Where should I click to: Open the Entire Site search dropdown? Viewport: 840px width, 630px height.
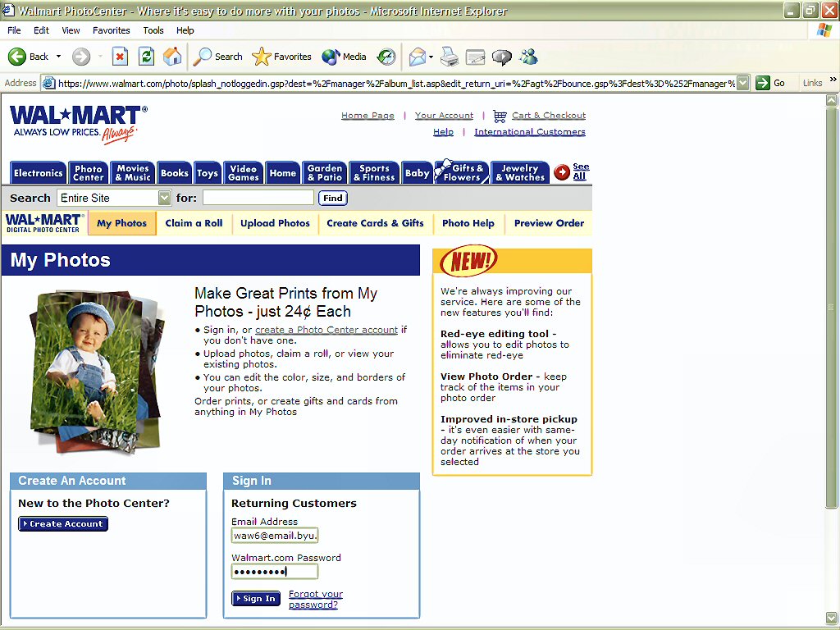164,199
